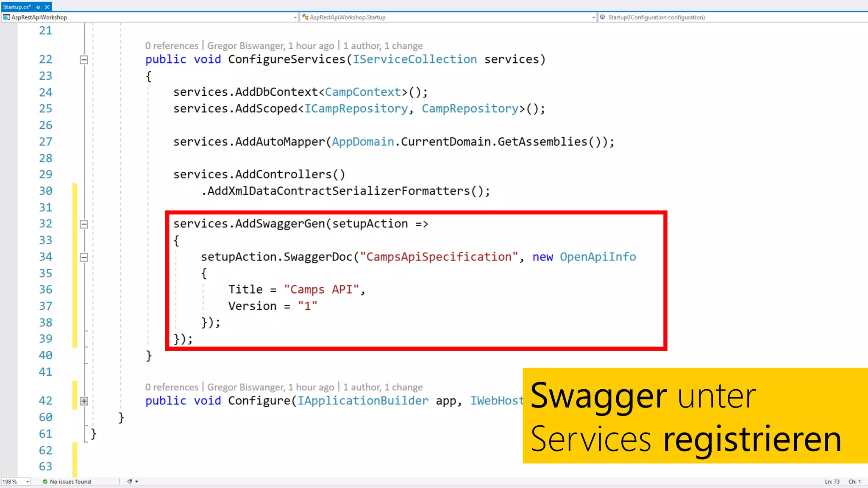
Task: Open '0 references' CodeLens above ConfigureServices
Action: 172,46
